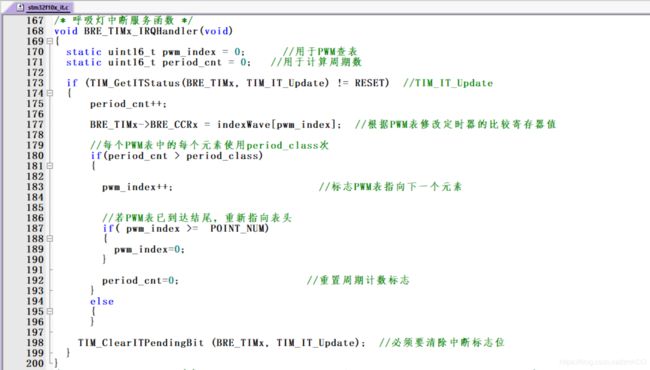The image size is (650, 370).
Task: Click the header comment on line 167
Action: click(x=124, y=20)
